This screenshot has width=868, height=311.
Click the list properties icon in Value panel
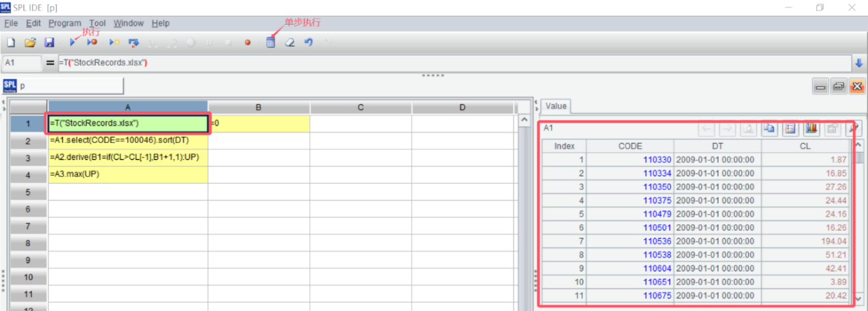(790, 128)
